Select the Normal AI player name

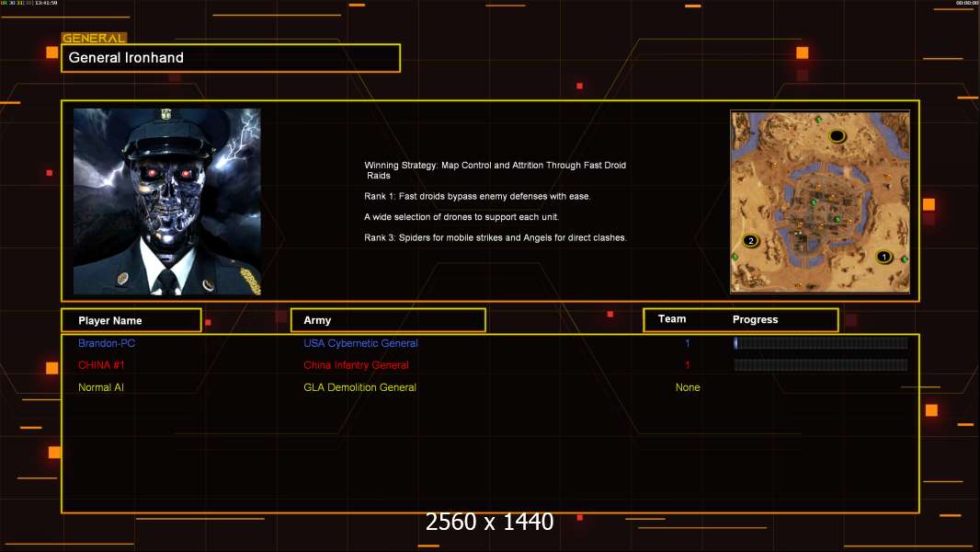click(x=100, y=387)
